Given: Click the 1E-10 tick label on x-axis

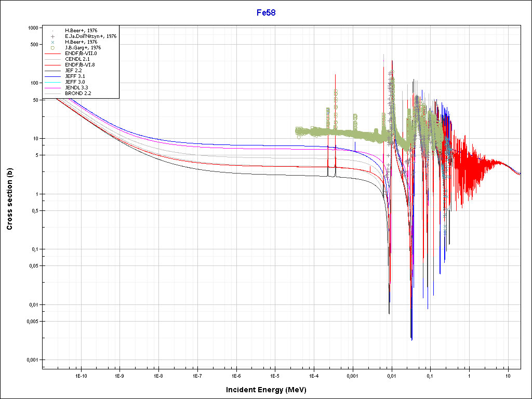Looking at the screenshot, I should click(81, 375).
